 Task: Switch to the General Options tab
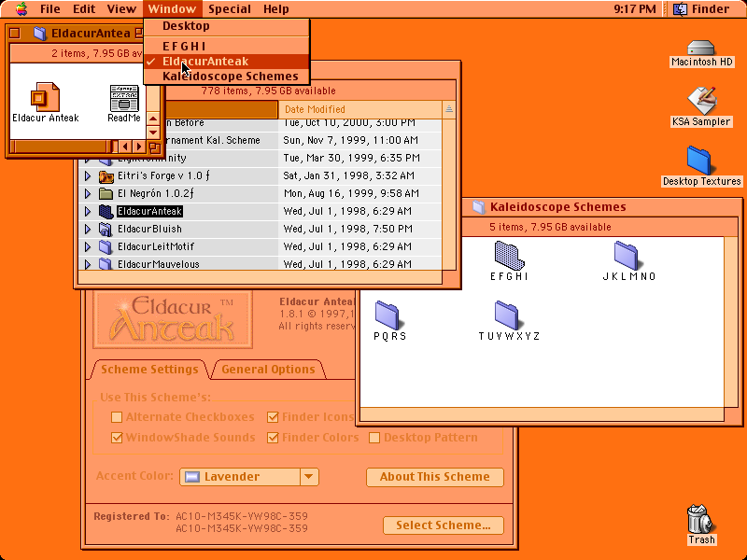coord(268,369)
